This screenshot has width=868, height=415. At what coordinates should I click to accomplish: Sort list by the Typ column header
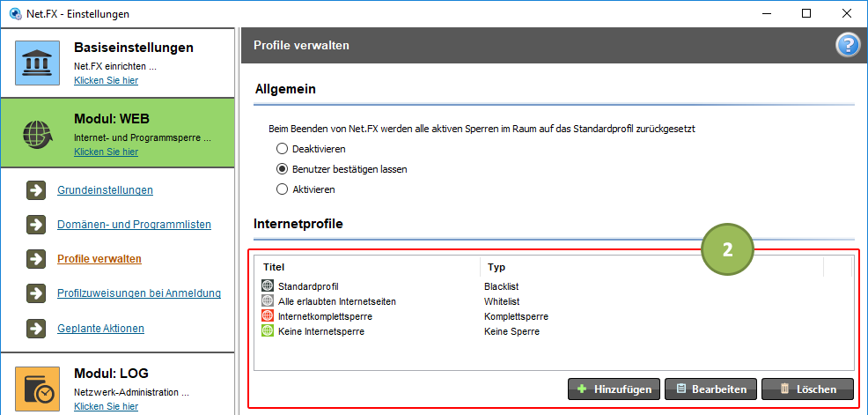click(652, 267)
